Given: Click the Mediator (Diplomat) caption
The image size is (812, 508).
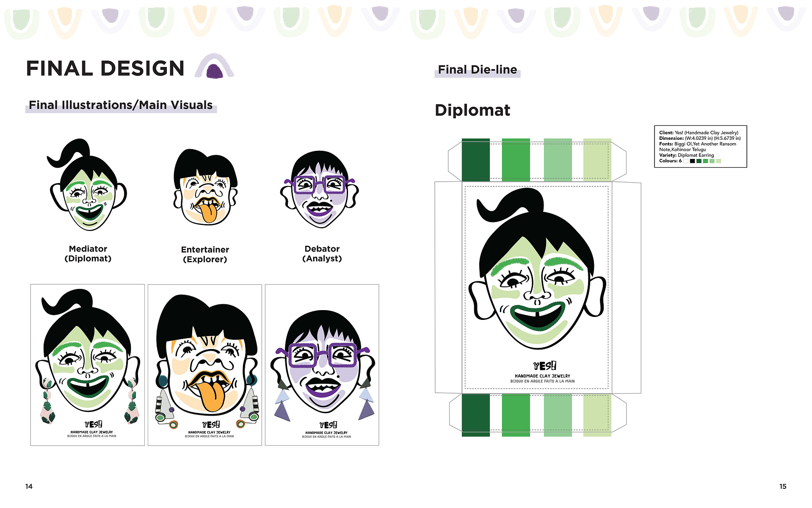Looking at the screenshot, I should click(88, 254).
